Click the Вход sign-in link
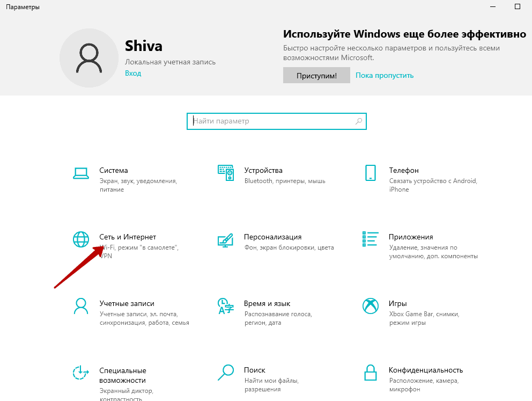The image size is (532, 401). 133,74
